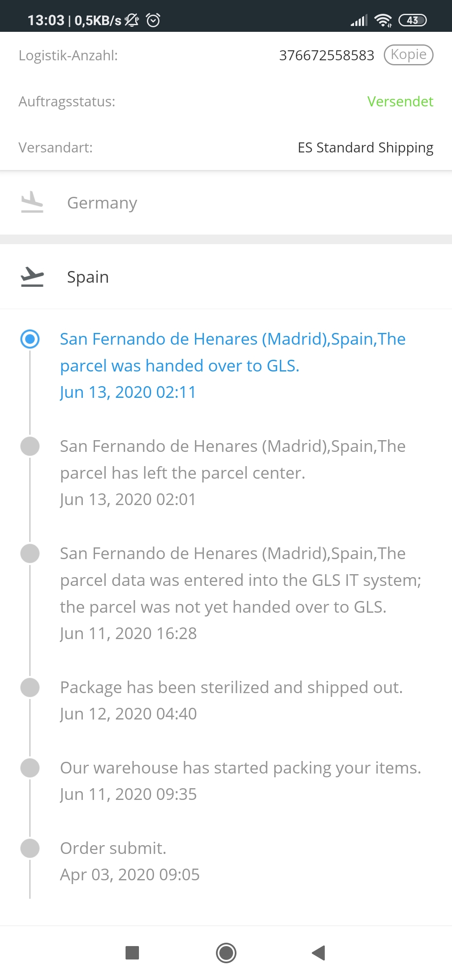Open the Germany destination row
Image resolution: width=452 pixels, height=980 pixels.
(x=226, y=203)
